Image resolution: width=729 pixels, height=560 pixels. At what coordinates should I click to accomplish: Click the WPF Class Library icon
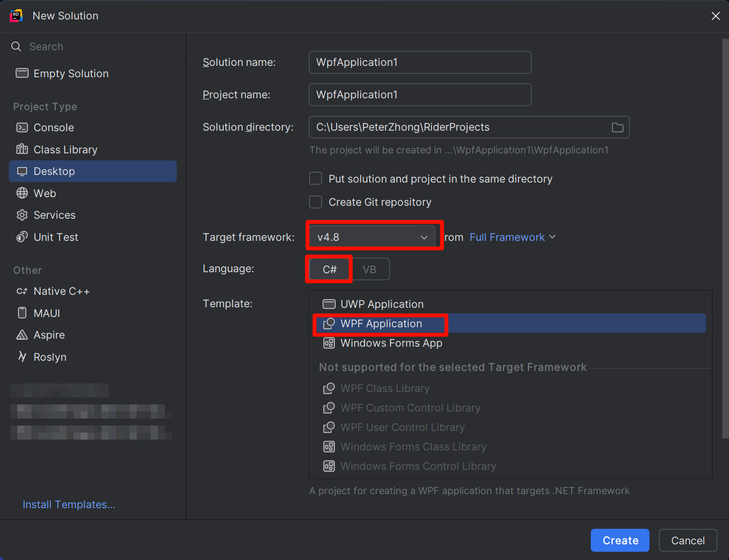(329, 388)
